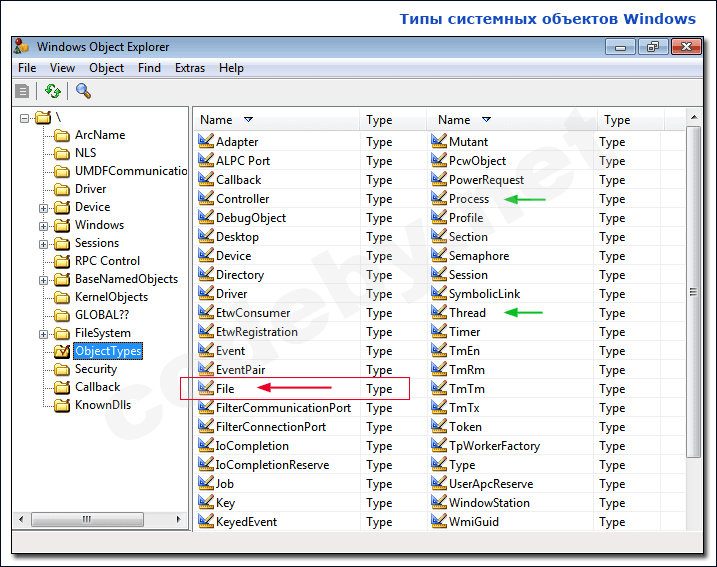This screenshot has width=717, height=567.
Task: Click tree pane scroll-right arrow
Action: pos(178,519)
